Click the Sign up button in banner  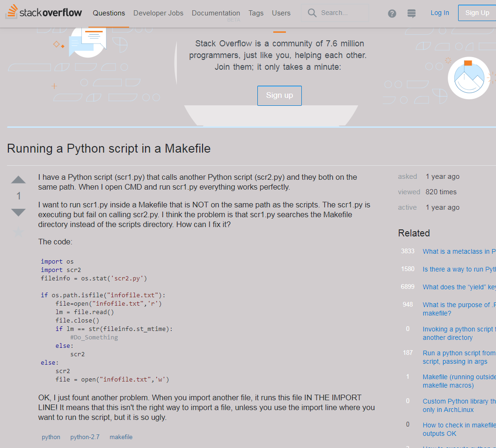click(279, 95)
